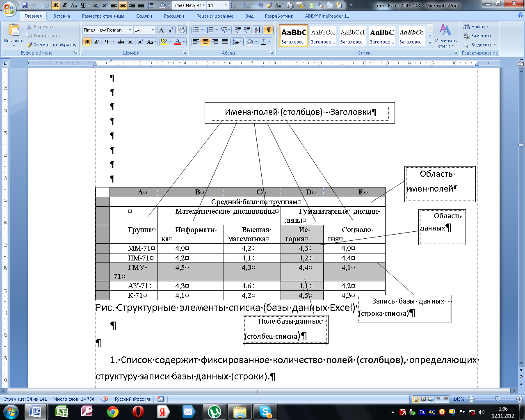
Task: Clear formatting with the eraser icon
Action: tap(182, 30)
